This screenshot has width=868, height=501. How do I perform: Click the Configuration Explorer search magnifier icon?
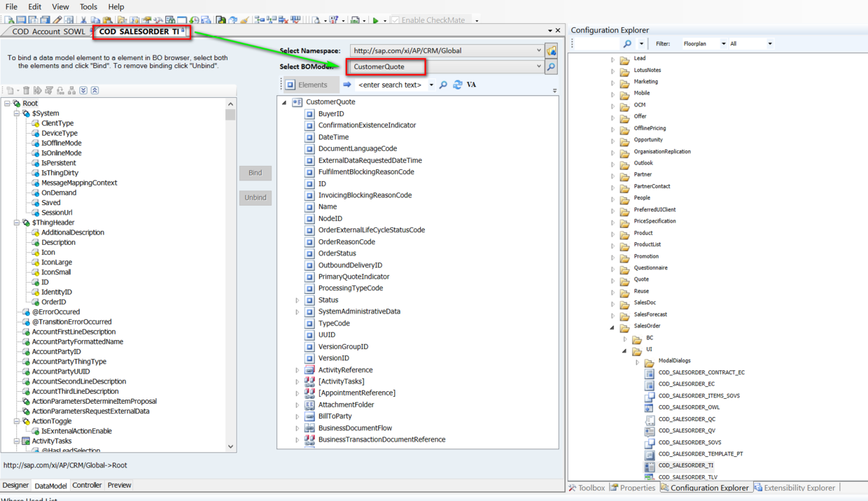click(x=627, y=43)
